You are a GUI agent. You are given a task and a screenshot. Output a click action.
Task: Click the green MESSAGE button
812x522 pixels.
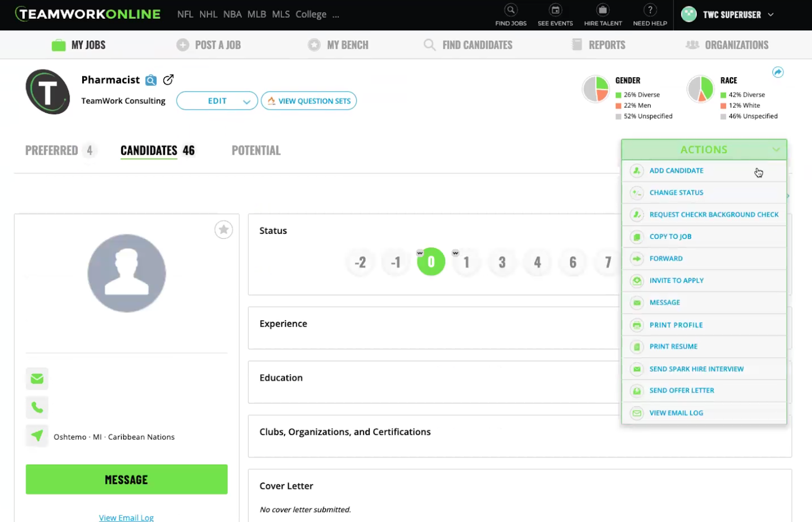tap(126, 479)
